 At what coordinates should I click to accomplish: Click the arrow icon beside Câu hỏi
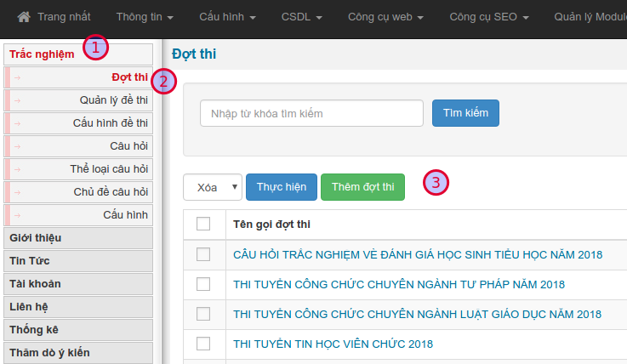coord(17,146)
